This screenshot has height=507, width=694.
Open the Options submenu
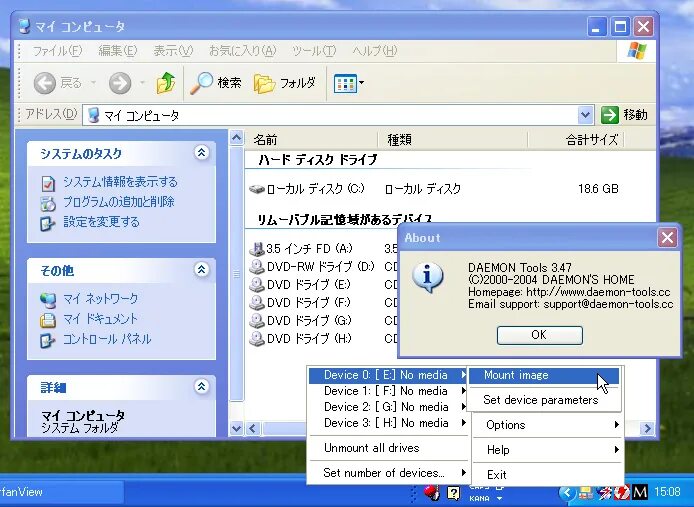(x=547, y=425)
